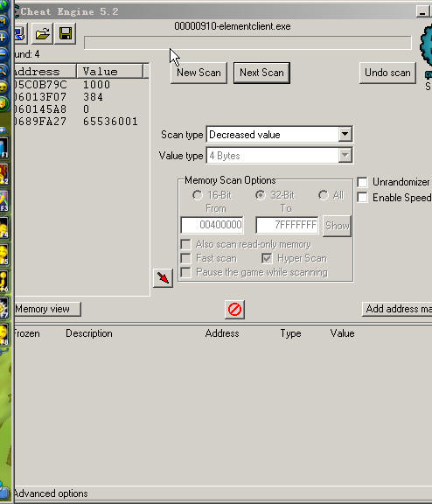The width and height of the screenshot is (432, 504).
Task: Open Advanced options at the bottom
Action: 51,493
